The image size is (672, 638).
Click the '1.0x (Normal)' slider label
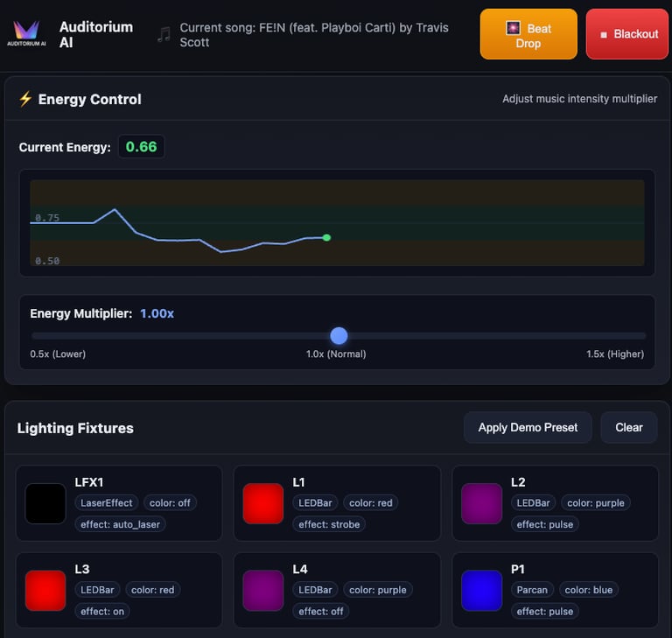(x=336, y=354)
